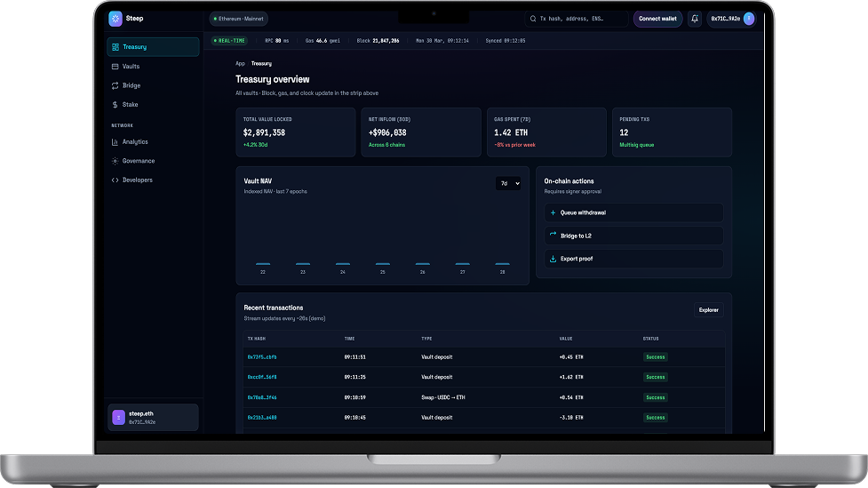Screen dimensions: 868x488
Task: Select Treasury in the sidebar
Action: [153, 47]
